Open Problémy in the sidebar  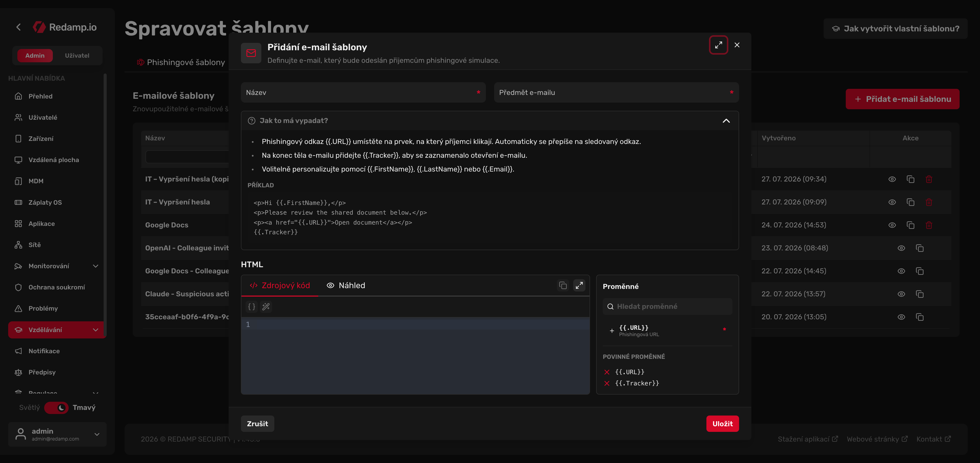(x=56, y=309)
